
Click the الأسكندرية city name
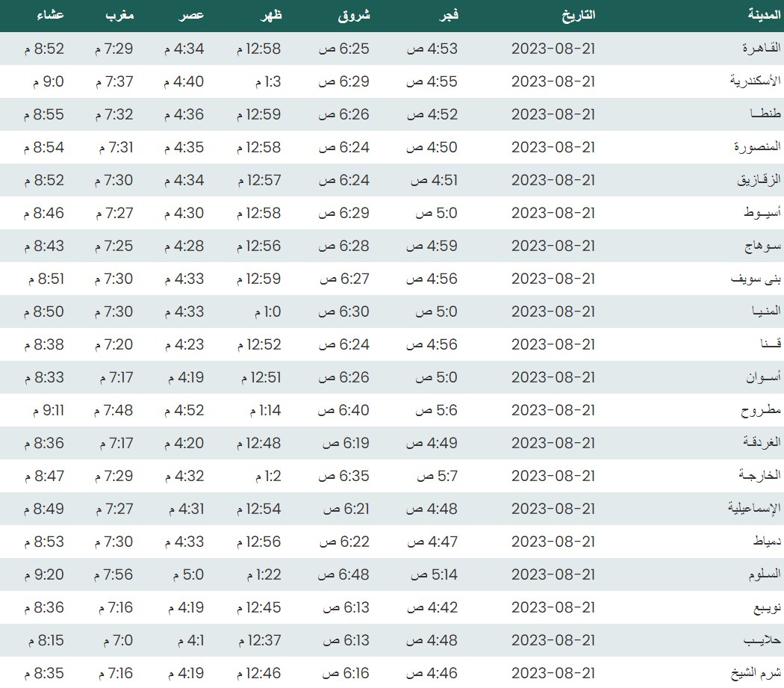tap(755, 81)
